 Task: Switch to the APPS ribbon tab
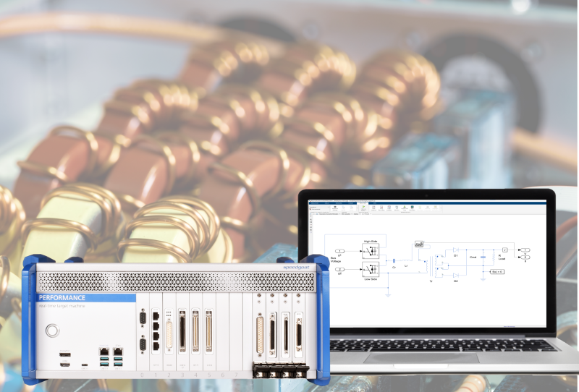(375, 203)
